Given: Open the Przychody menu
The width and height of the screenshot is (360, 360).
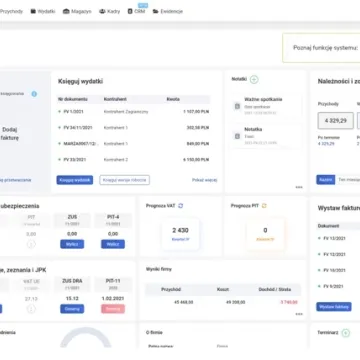Looking at the screenshot, I should pyautogui.click(x=11, y=11).
